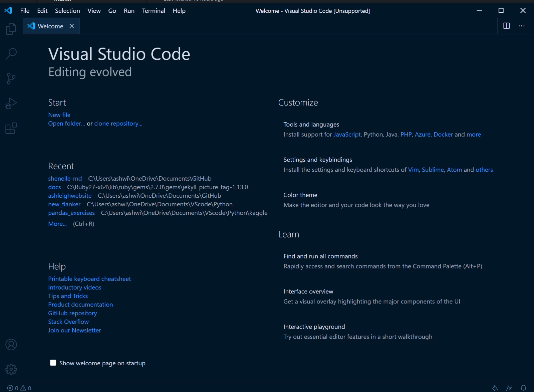
Task: Open errors and warnings in status bar
Action: coord(19,388)
